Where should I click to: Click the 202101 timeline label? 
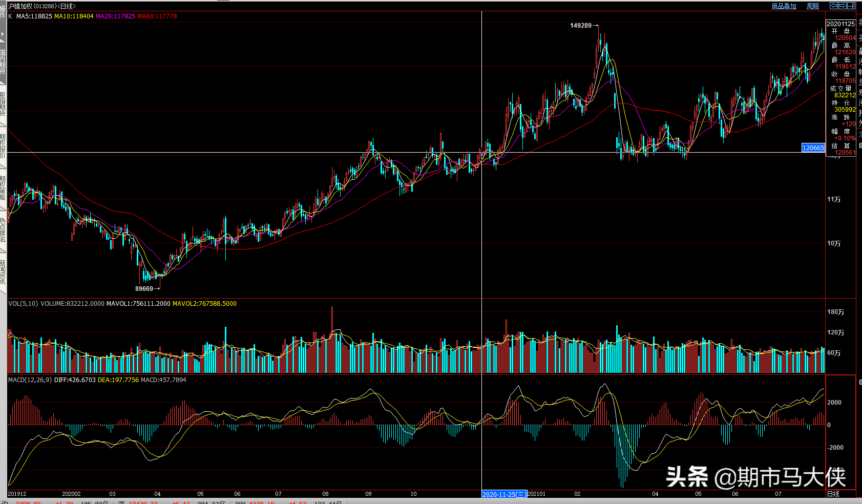tap(537, 494)
